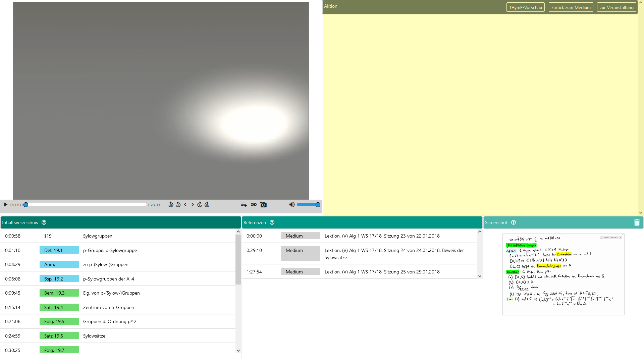Jump to Satz 19.4 Zentrum von p-Gruppen

[x=118, y=307]
